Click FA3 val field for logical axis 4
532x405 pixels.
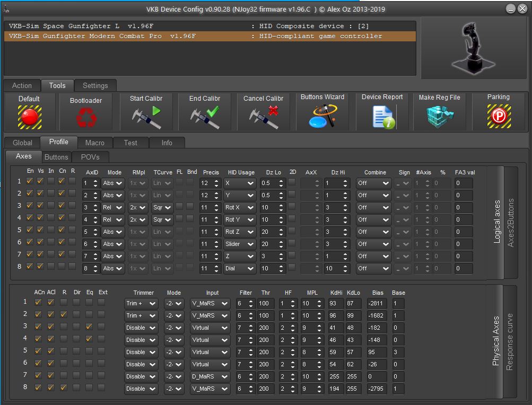point(464,219)
